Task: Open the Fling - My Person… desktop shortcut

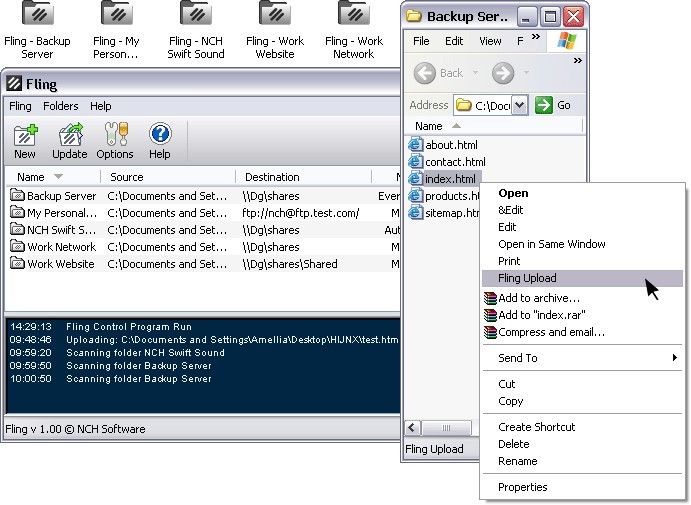Action: 116,29
